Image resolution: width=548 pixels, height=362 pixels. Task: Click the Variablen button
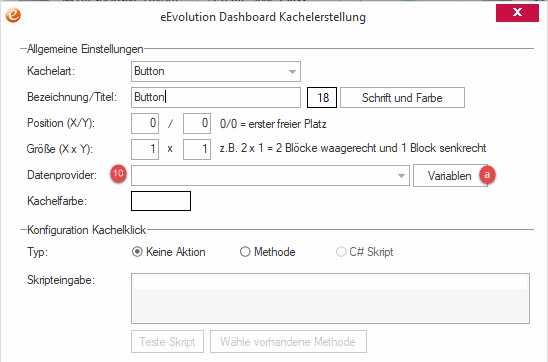tap(450, 176)
